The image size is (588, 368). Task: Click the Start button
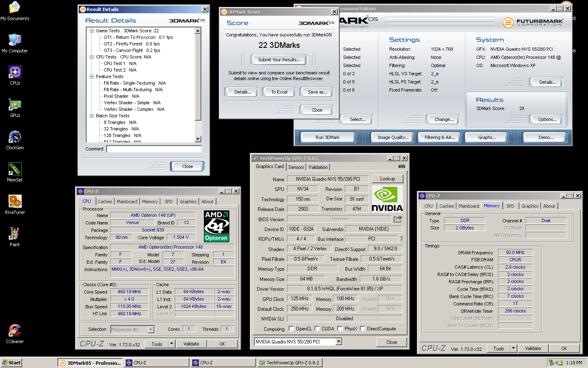(x=11, y=362)
